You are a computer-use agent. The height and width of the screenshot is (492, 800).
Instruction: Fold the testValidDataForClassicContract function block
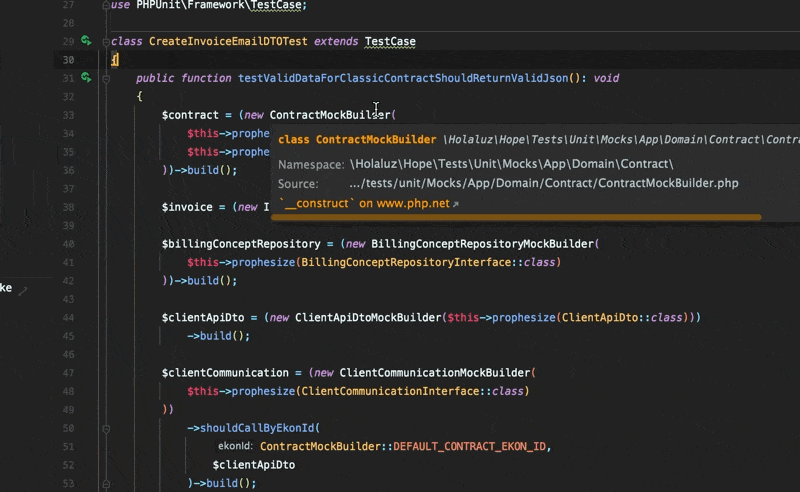click(x=106, y=78)
